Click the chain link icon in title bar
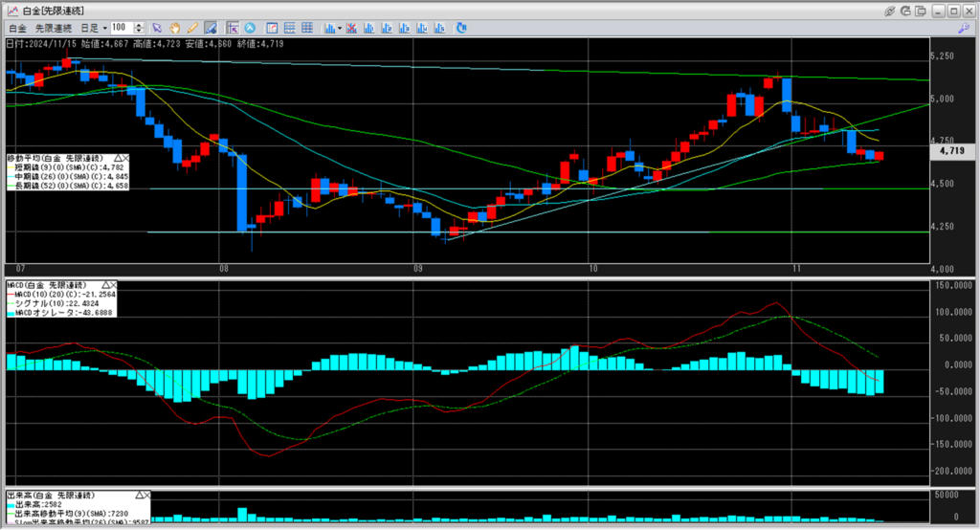The height and width of the screenshot is (530, 980). tap(890, 10)
